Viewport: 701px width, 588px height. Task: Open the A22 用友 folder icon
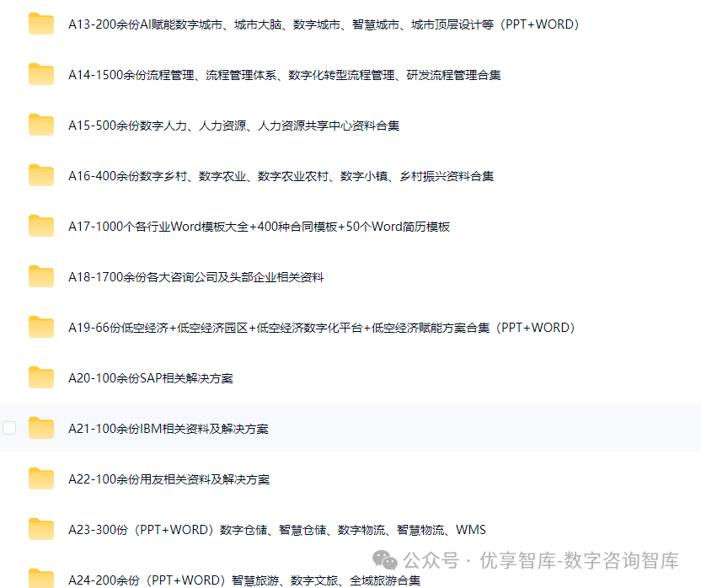(x=40, y=478)
